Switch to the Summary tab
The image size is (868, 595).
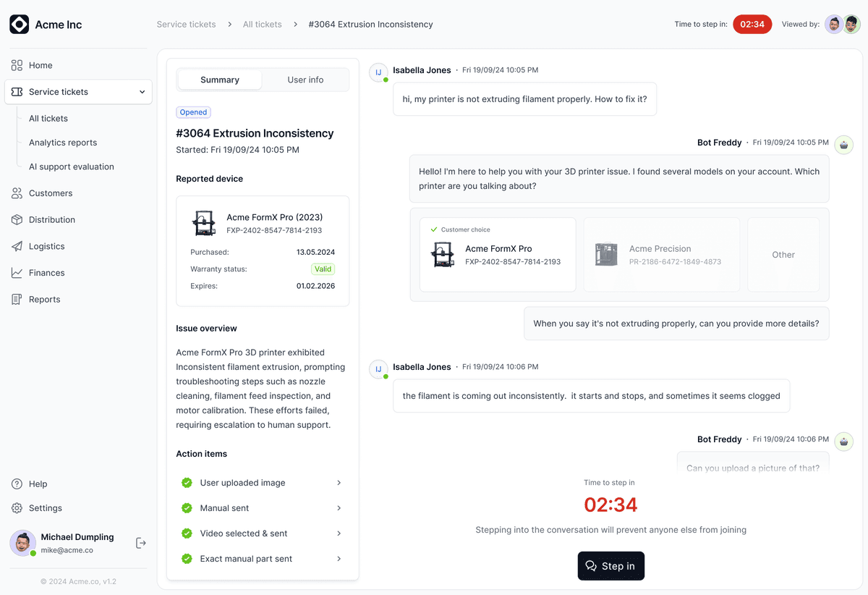click(220, 80)
